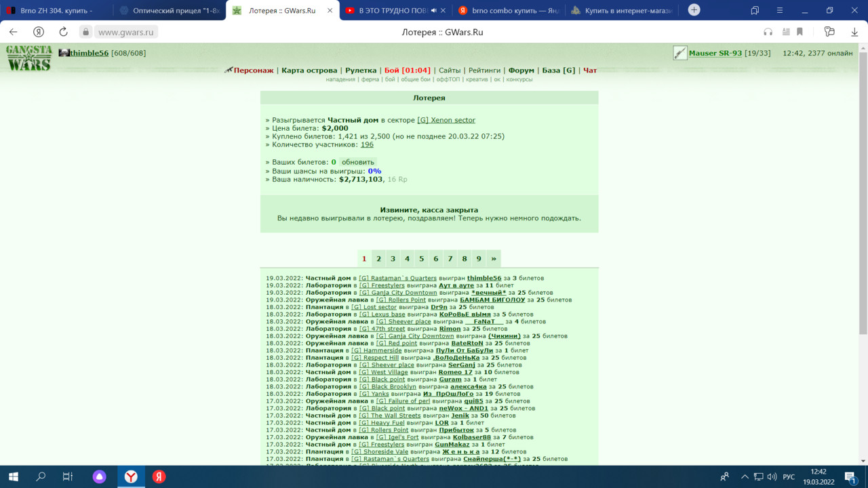This screenshot has width=868, height=488.
Task: Click the обновить button
Action: tap(357, 162)
